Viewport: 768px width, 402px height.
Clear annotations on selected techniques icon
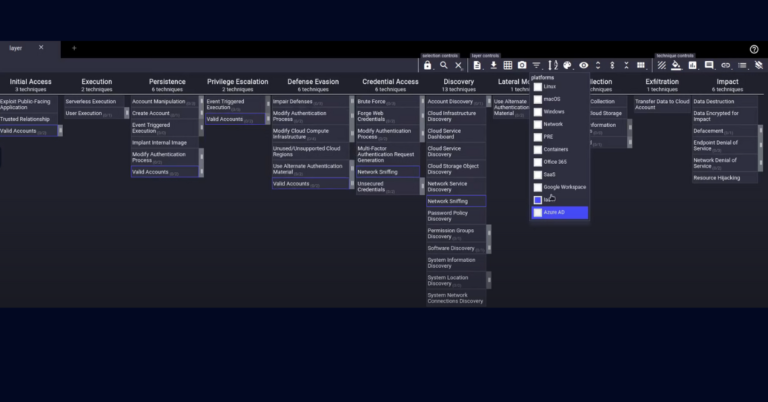pos(759,65)
